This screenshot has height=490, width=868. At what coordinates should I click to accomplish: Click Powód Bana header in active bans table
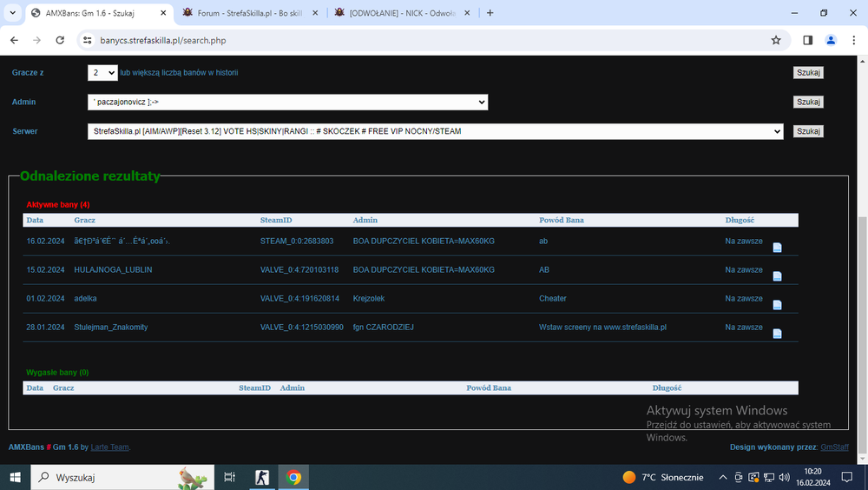pyautogui.click(x=562, y=220)
